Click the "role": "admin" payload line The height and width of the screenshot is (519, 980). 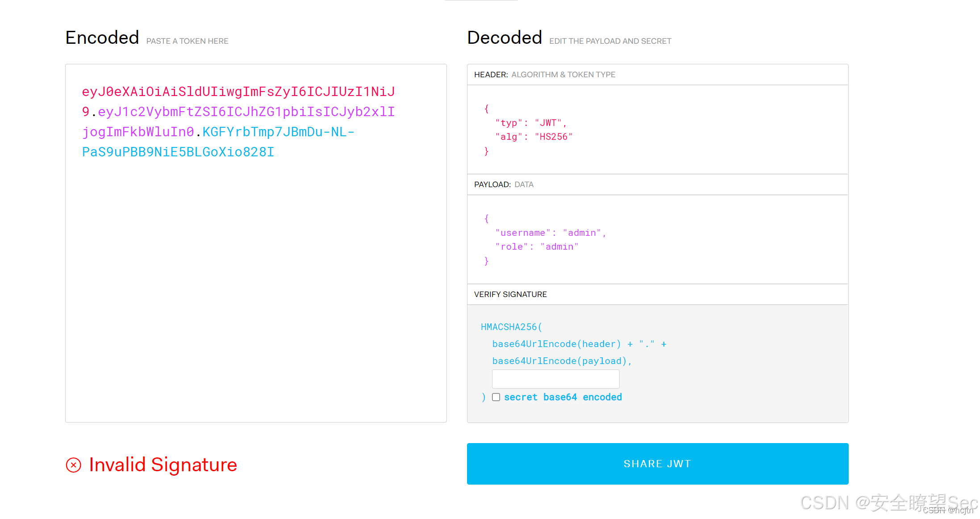coord(536,247)
